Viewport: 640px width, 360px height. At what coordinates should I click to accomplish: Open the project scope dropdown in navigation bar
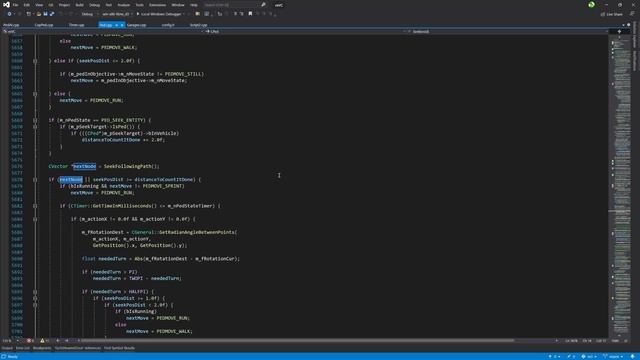pos(102,31)
